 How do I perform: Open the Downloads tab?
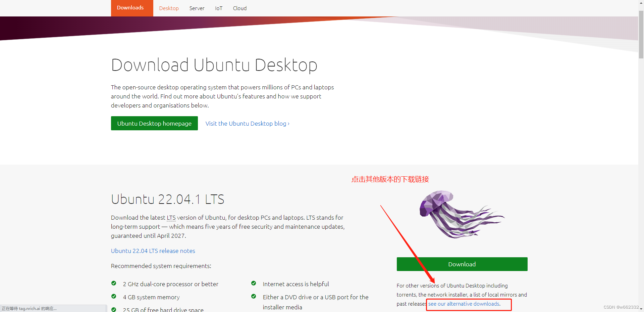point(132,8)
